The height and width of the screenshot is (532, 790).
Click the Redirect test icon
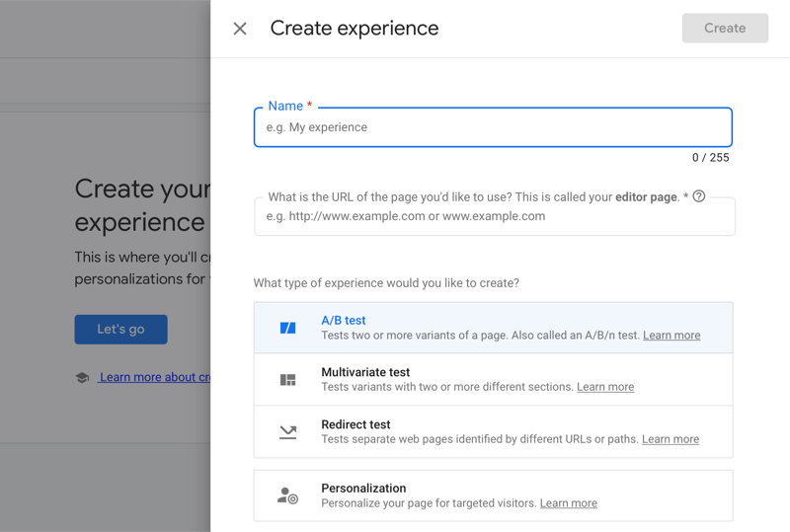point(287,432)
